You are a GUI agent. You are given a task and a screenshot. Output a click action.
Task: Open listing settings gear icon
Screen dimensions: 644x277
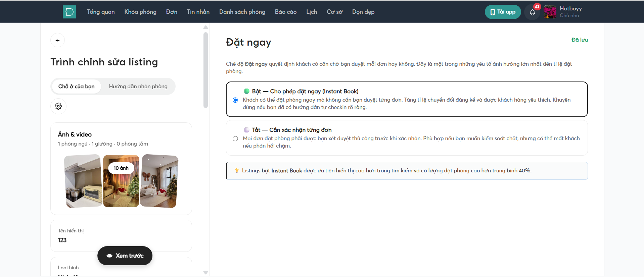[58, 106]
